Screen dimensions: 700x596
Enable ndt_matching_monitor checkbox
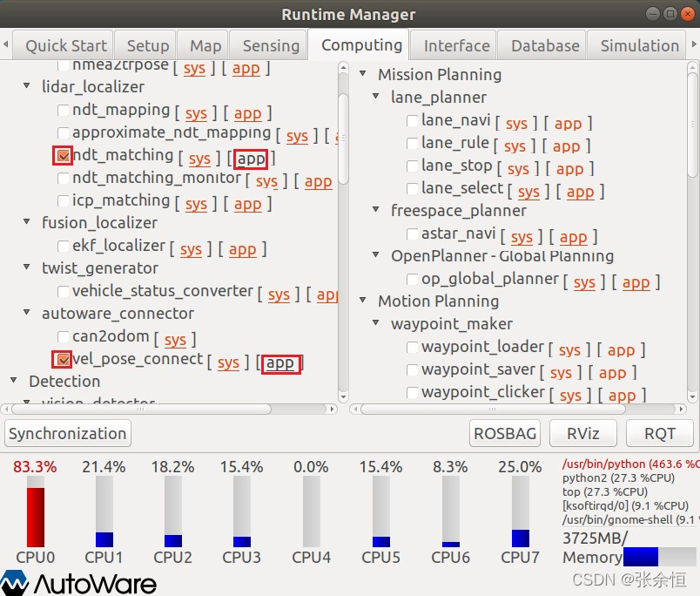click(x=63, y=179)
